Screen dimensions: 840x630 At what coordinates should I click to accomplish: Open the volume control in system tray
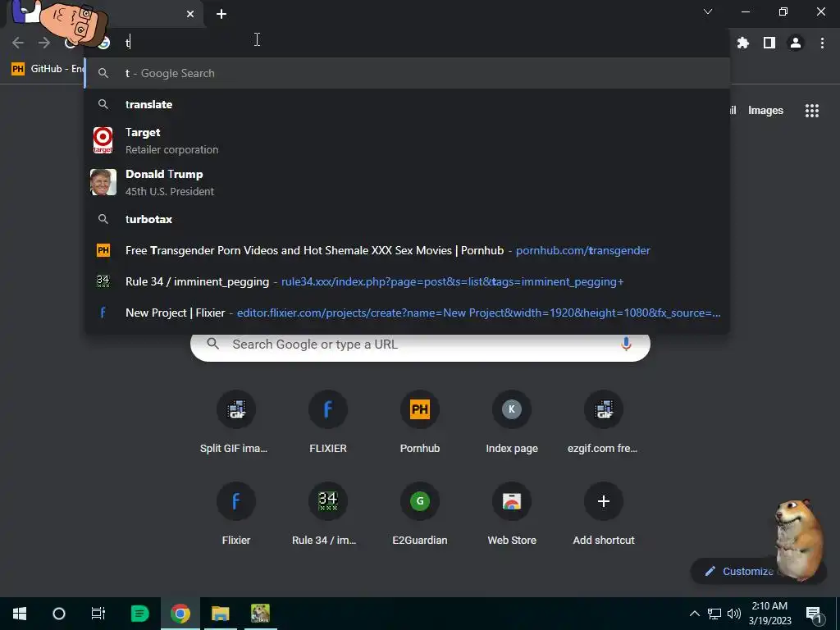coord(734,614)
